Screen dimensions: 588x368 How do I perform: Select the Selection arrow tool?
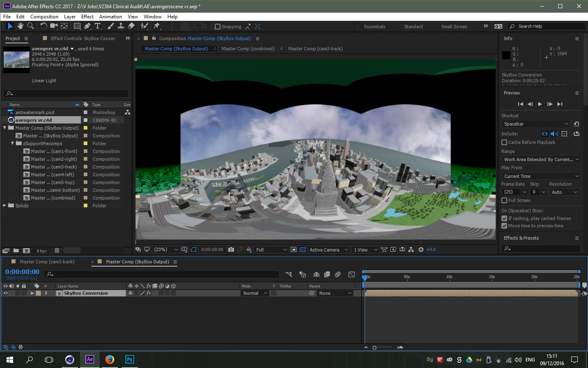pyautogui.click(x=10, y=26)
